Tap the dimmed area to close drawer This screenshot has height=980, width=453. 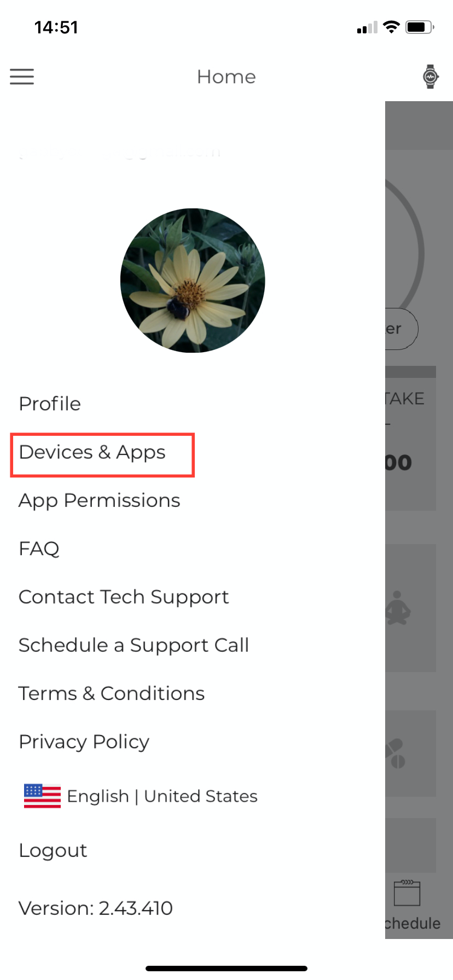coord(419,520)
